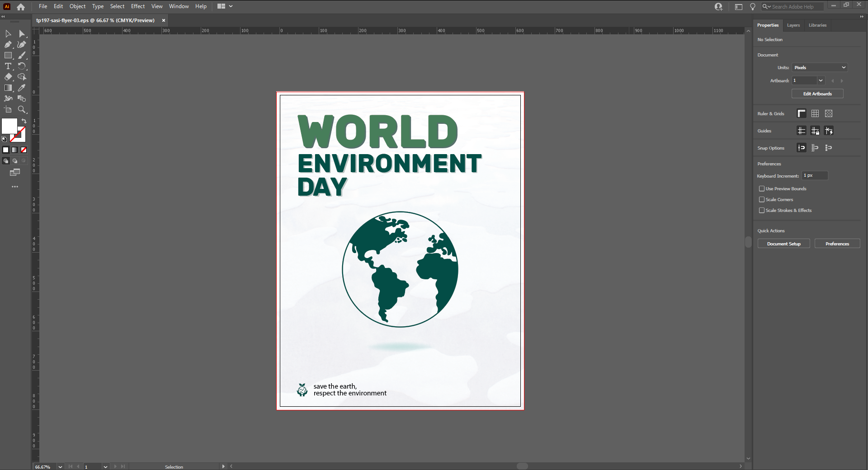868x470 pixels.
Task: Toggle Snap to Grid option
Action: coord(815,148)
